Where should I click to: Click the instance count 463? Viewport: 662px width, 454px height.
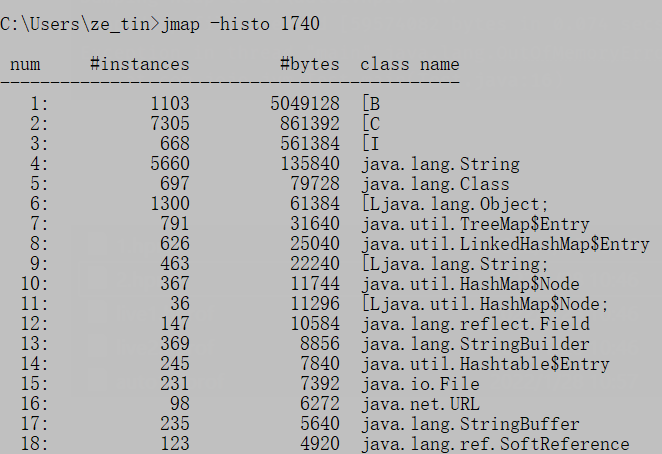175,264
